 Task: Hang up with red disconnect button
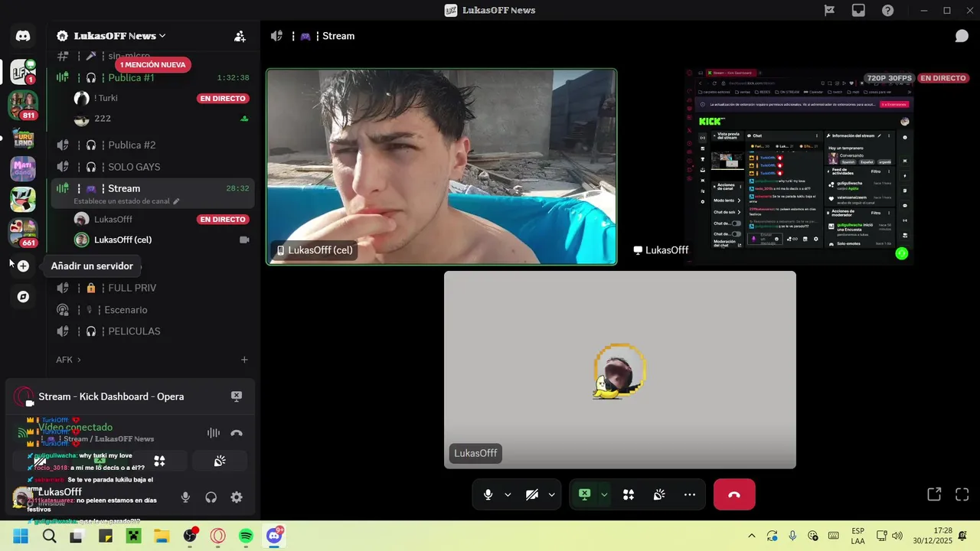pos(734,494)
